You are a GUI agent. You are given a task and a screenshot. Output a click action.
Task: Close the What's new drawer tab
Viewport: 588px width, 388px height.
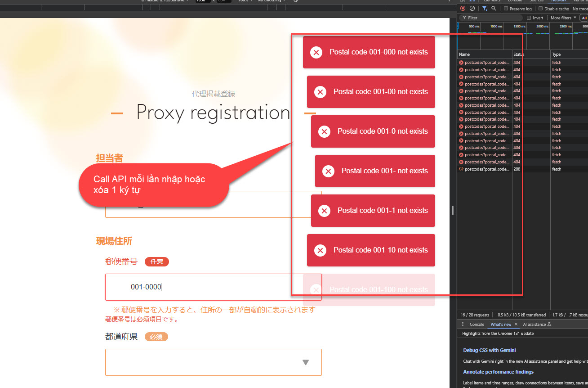(x=516, y=324)
